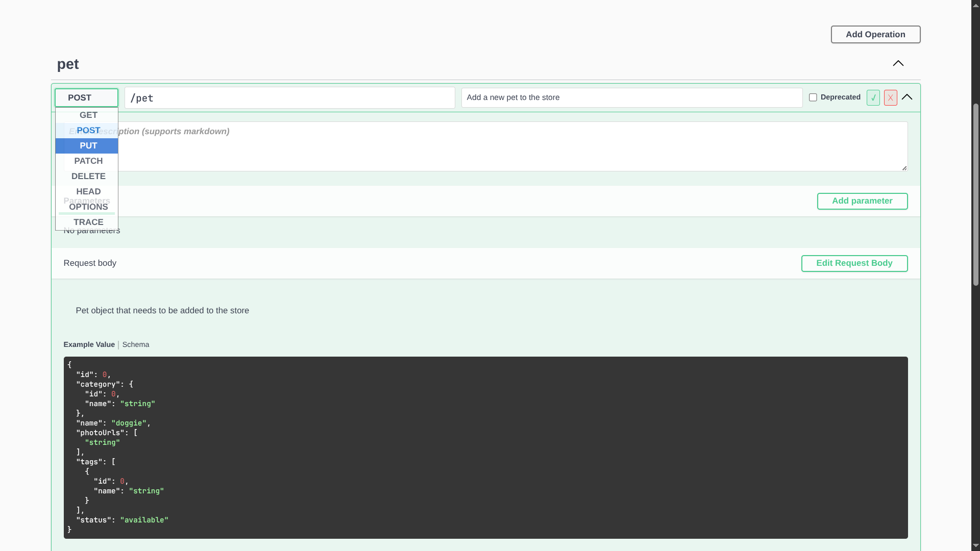Click into the description markdown textarea
This screenshot has height=551, width=980.
pyautogui.click(x=485, y=146)
